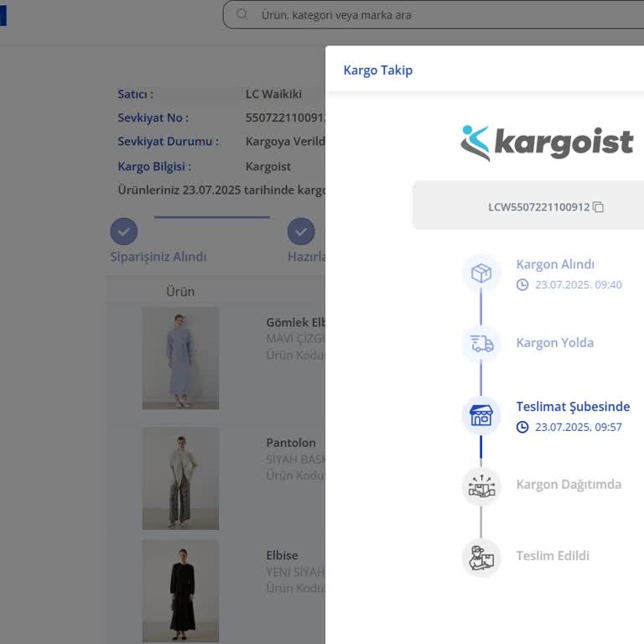The width and height of the screenshot is (644, 644).
Task: Click the Gömlek Elbise product name
Action: [295, 322]
